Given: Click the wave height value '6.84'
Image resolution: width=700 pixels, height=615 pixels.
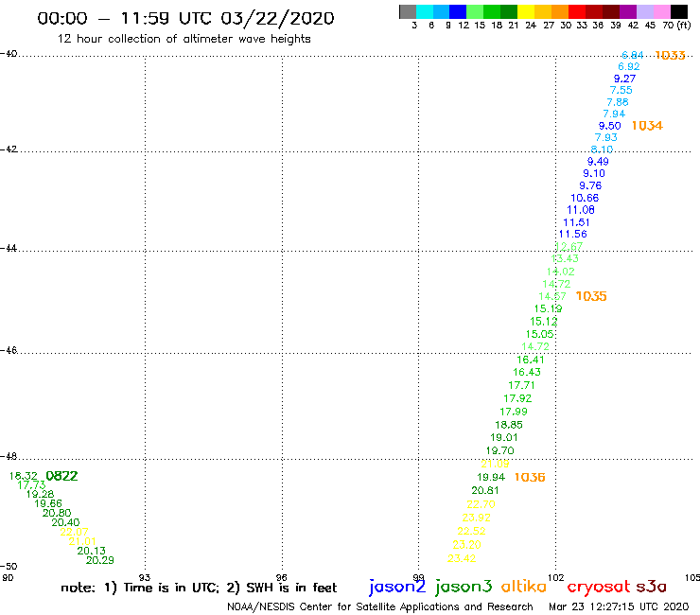Looking at the screenshot, I should 633,55.
